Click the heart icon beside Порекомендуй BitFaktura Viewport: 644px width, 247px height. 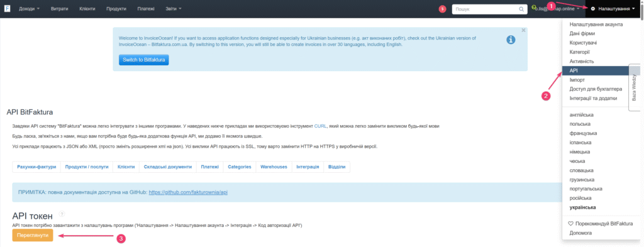click(570, 224)
